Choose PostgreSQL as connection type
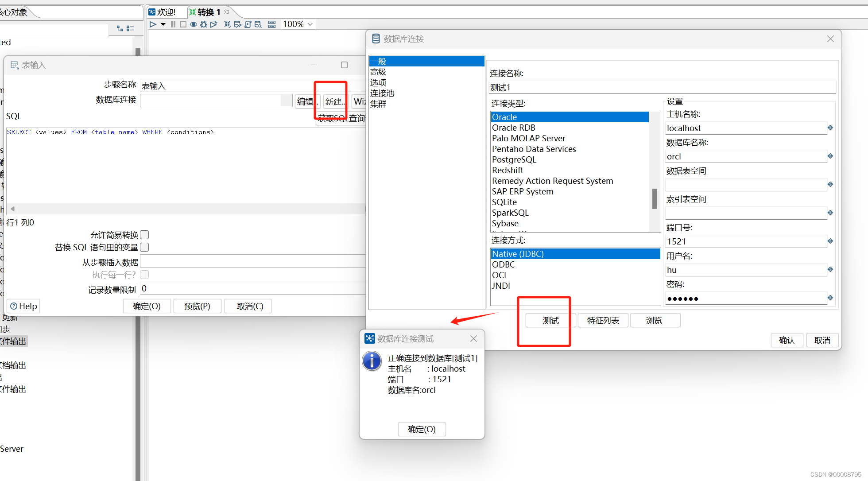Screen dimensions: 868x481 tap(514, 159)
